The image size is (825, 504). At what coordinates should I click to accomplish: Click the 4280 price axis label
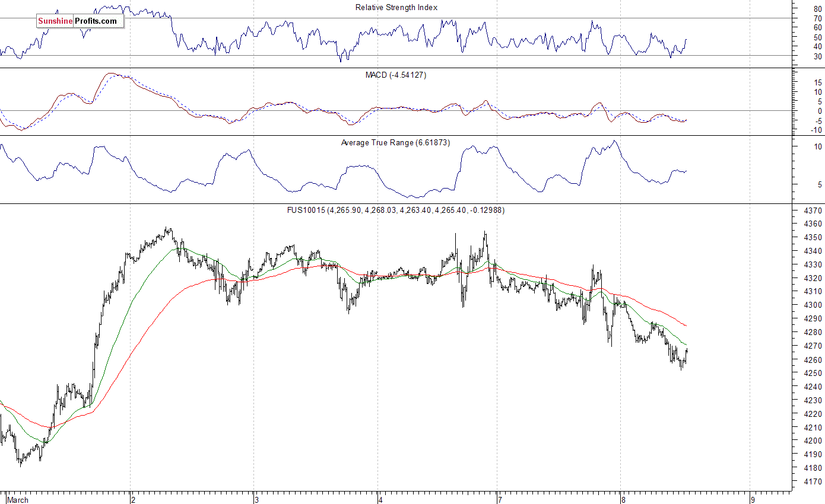click(x=814, y=333)
